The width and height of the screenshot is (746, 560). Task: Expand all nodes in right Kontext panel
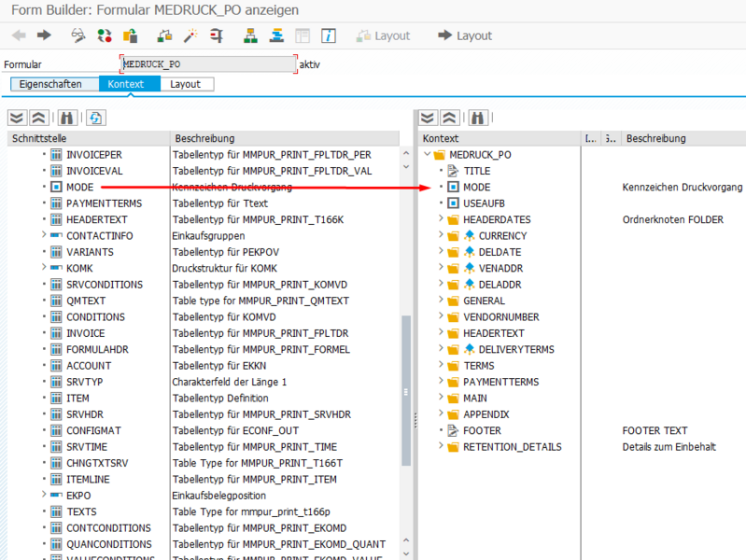[x=428, y=118]
